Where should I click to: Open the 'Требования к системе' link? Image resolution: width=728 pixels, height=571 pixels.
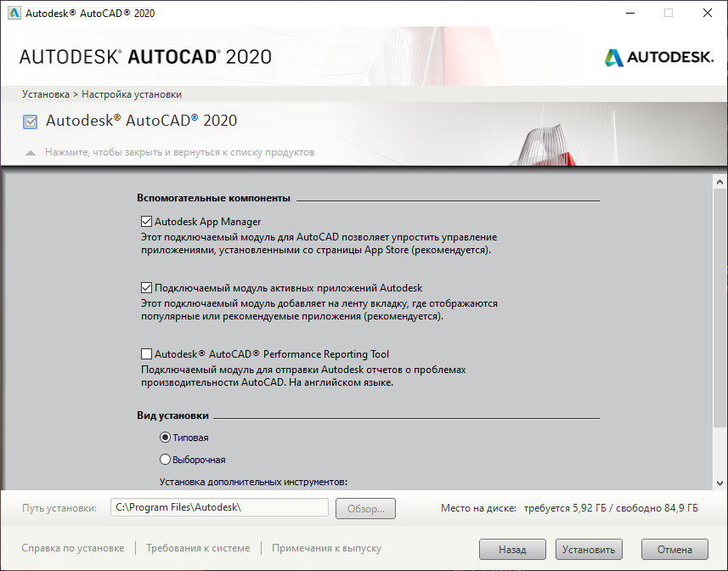pyautogui.click(x=198, y=548)
